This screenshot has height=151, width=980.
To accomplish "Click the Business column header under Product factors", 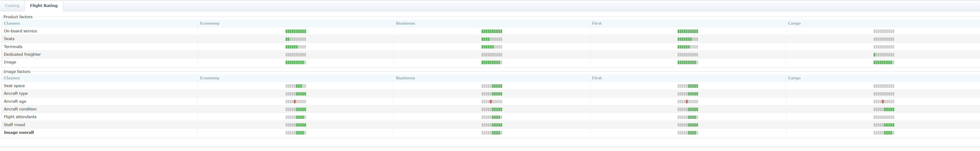I will tap(405, 24).
